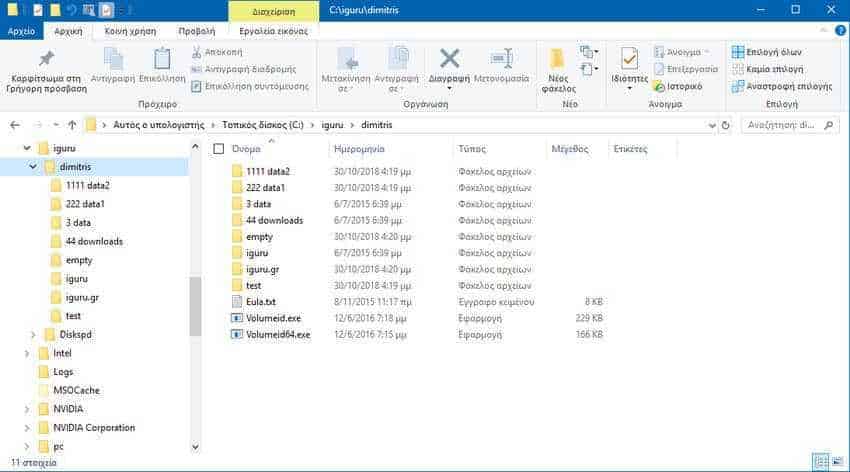
Task: Click the Μετονομασία rename icon
Action: pyautogui.click(x=501, y=59)
